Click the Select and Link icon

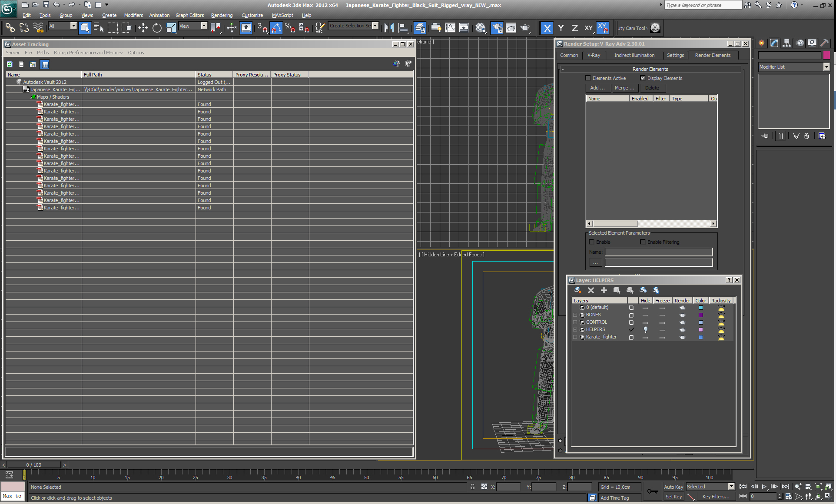pyautogui.click(x=10, y=28)
